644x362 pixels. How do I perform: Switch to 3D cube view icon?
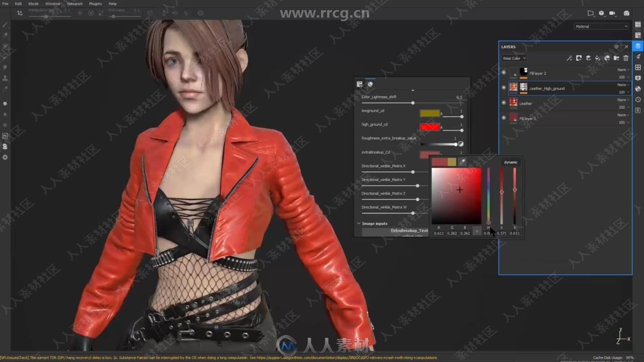pyautogui.click(x=602, y=13)
